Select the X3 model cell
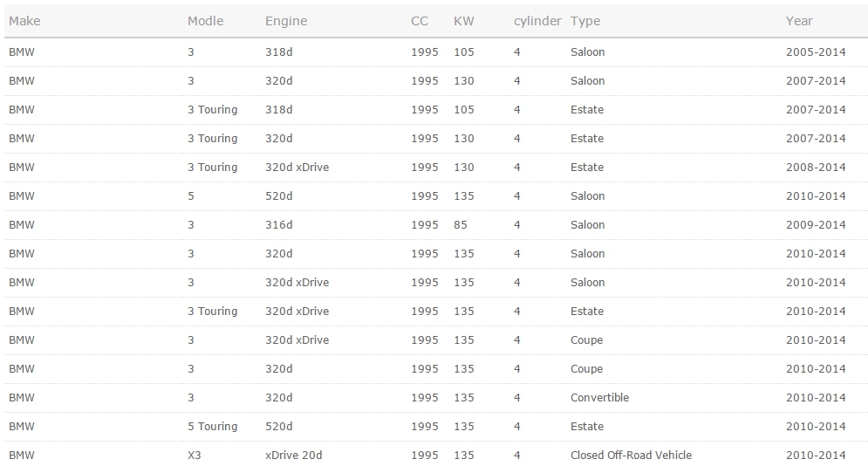Image resolution: width=868 pixels, height=473 pixels. [x=196, y=456]
